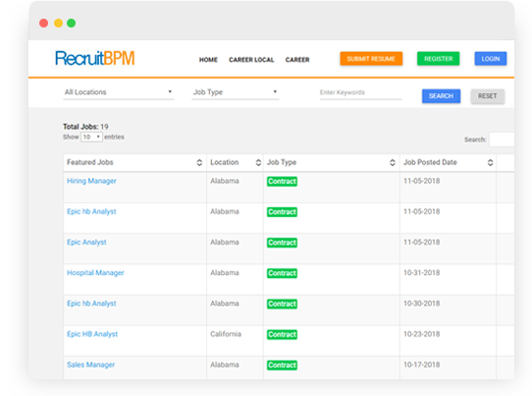The height and width of the screenshot is (396, 532).
Task: Open the Epic HB Analyst California job
Action: click(92, 334)
